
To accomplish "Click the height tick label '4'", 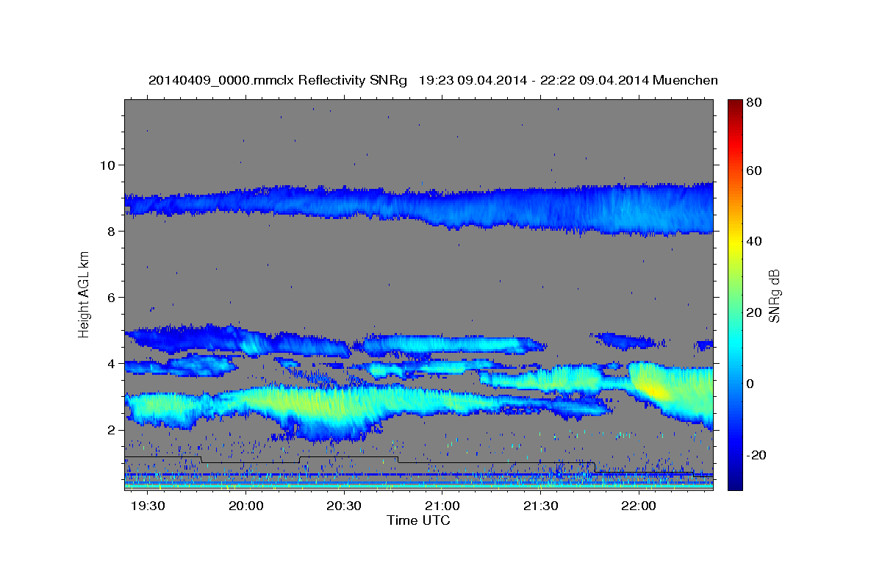I will tap(111, 363).
